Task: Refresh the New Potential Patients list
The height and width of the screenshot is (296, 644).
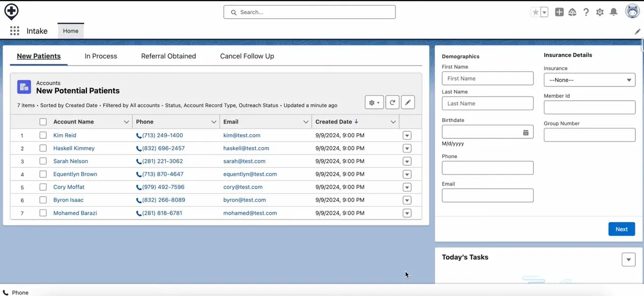Action: pyautogui.click(x=392, y=102)
